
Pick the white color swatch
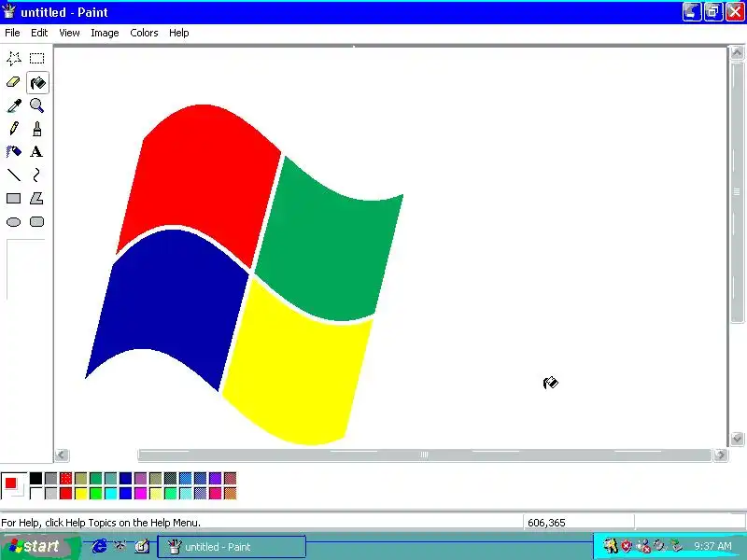(x=36, y=493)
